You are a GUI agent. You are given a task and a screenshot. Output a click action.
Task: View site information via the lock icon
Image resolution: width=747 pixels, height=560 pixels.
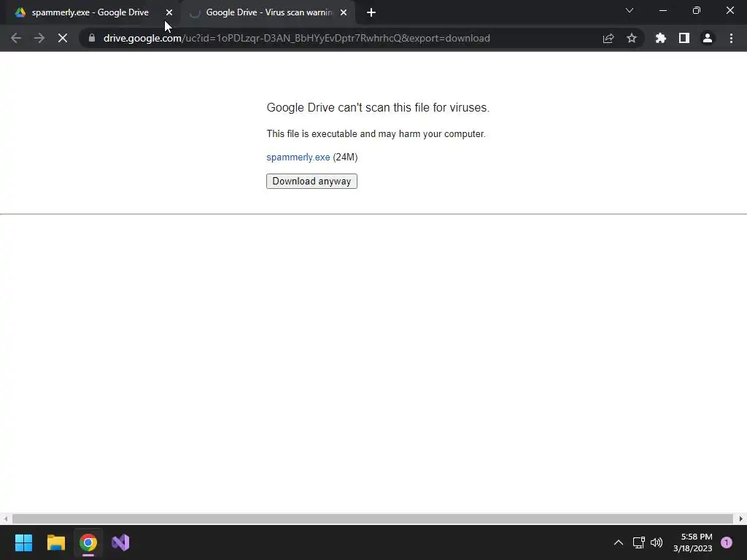(92, 38)
